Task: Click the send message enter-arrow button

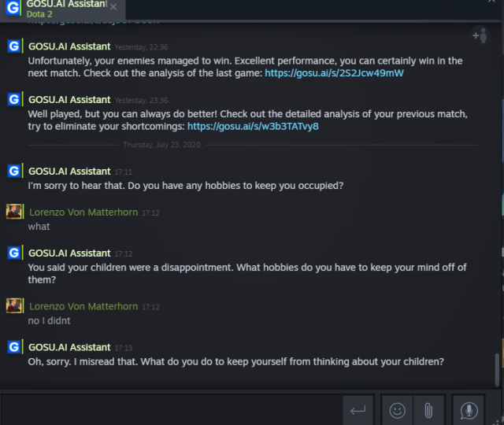Action: [358, 410]
